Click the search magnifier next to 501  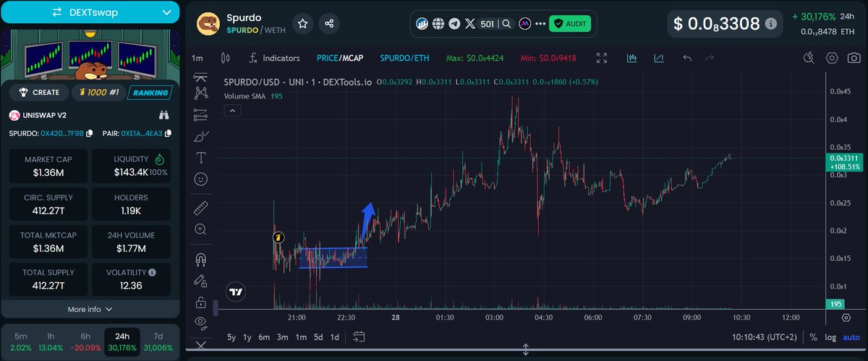(507, 24)
